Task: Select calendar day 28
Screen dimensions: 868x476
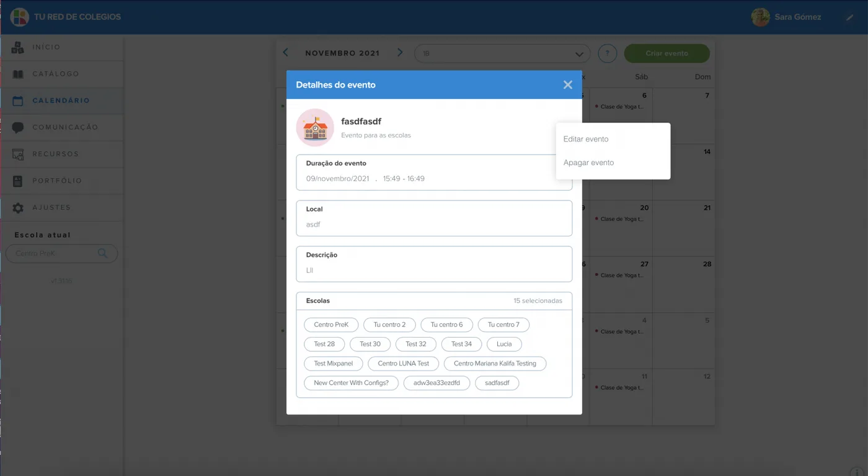Action: [683, 285]
